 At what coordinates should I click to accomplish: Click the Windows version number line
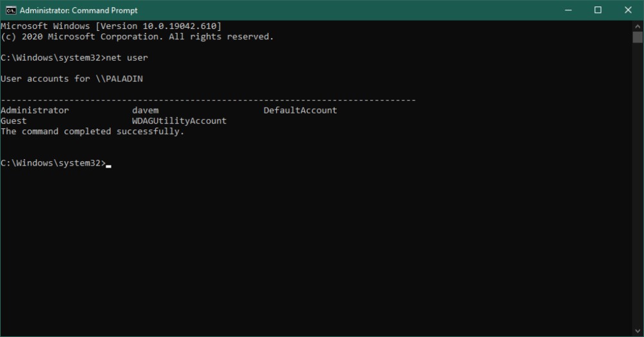tap(111, 26)
